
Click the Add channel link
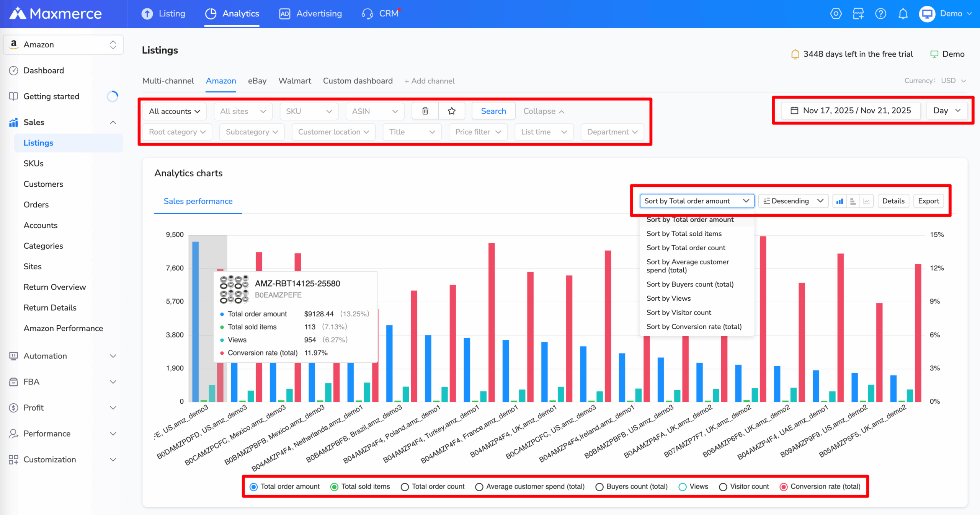430,81
